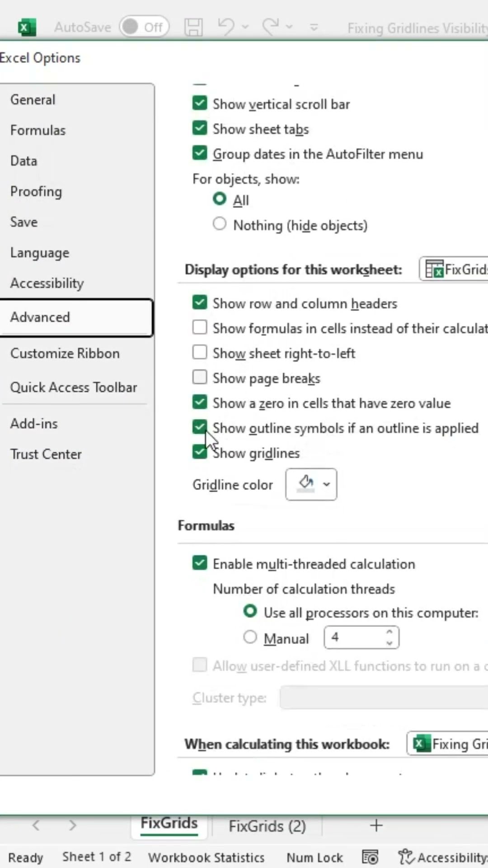Expand the Undo history dropdown arrow
The image size is (488, 868).
(x=245, y=27)
